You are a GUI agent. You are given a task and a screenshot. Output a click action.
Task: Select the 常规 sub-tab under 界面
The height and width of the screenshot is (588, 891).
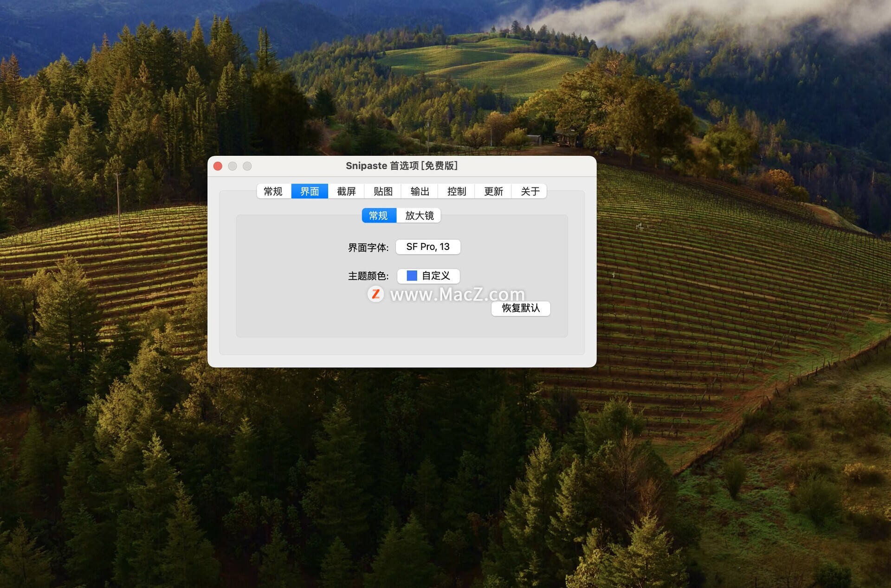click(x=379, y=216)
